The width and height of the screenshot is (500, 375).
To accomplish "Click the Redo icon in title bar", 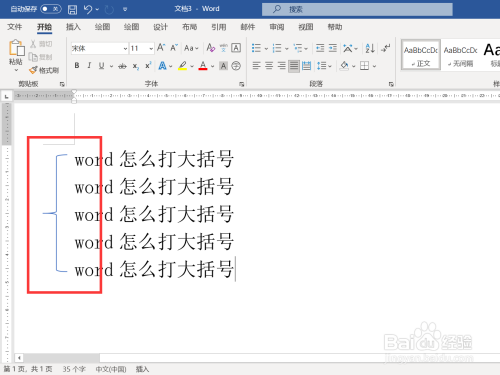I will tap(109, 9).
